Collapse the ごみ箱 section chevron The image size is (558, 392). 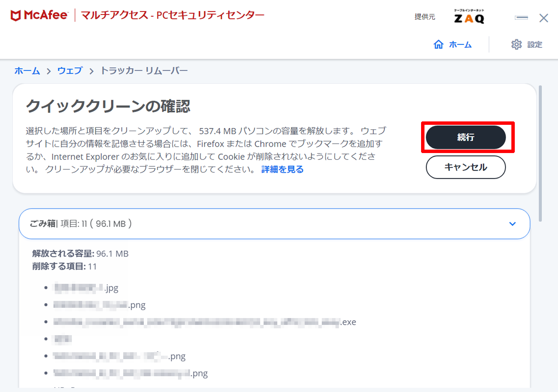[513, 224]
